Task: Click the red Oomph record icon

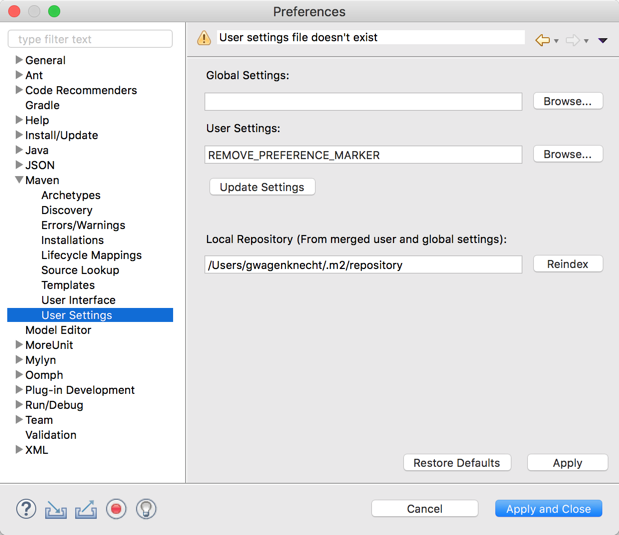Action: (116, 509)
